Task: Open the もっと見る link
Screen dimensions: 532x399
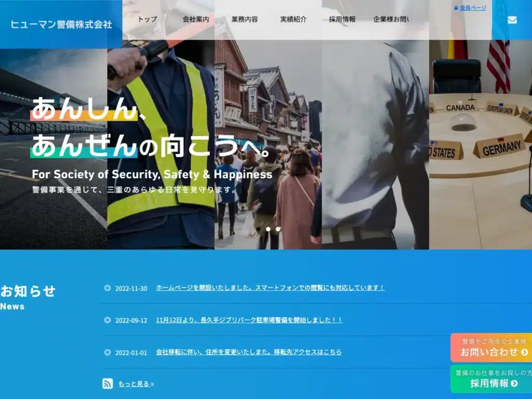Action: click(x=136, y=384)
